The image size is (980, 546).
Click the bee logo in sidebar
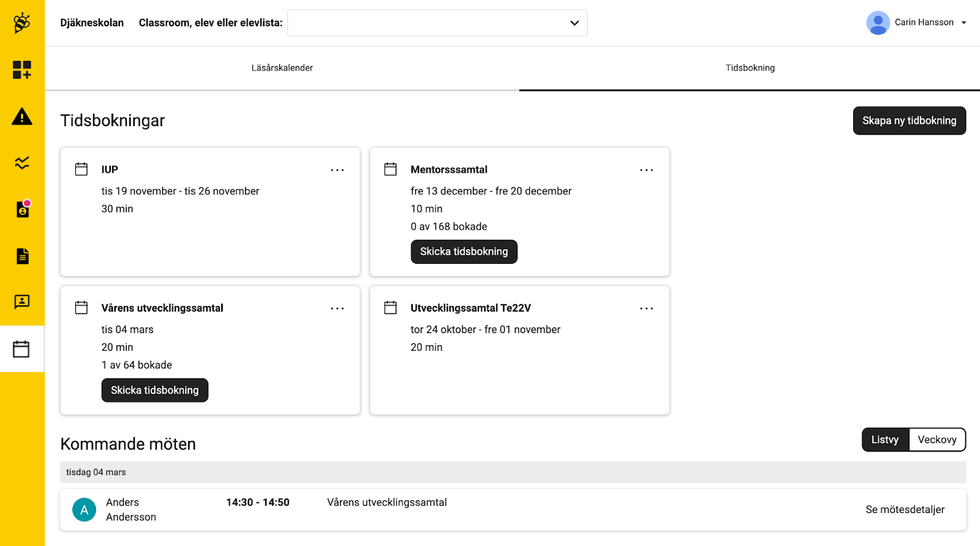click(x=22, y=23)
